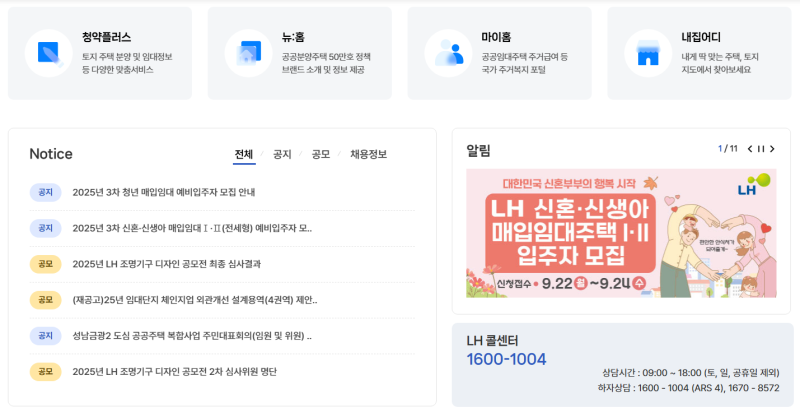This screenshot has height=417, width=800.
Task: Open 청약플러스 card title
Action: click(107, 37)
